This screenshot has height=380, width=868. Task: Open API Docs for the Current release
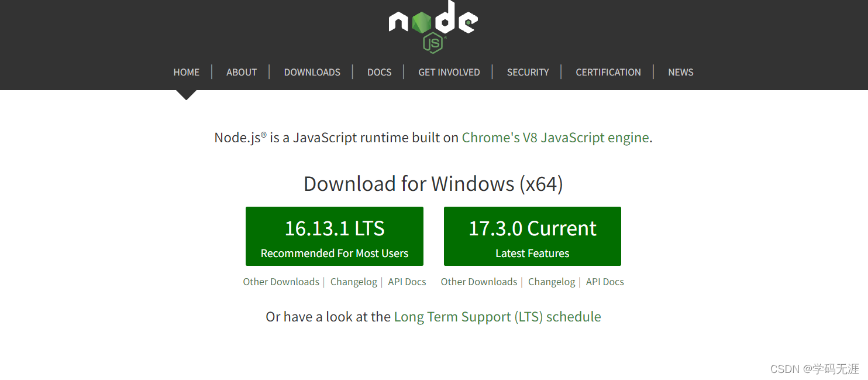(x=604, y=282)
